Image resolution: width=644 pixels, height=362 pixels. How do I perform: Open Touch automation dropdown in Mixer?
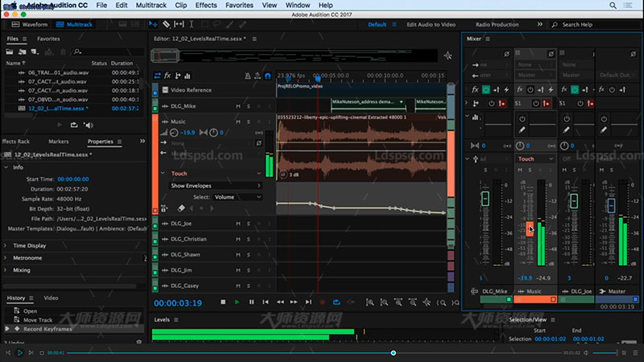pos(535,158)
